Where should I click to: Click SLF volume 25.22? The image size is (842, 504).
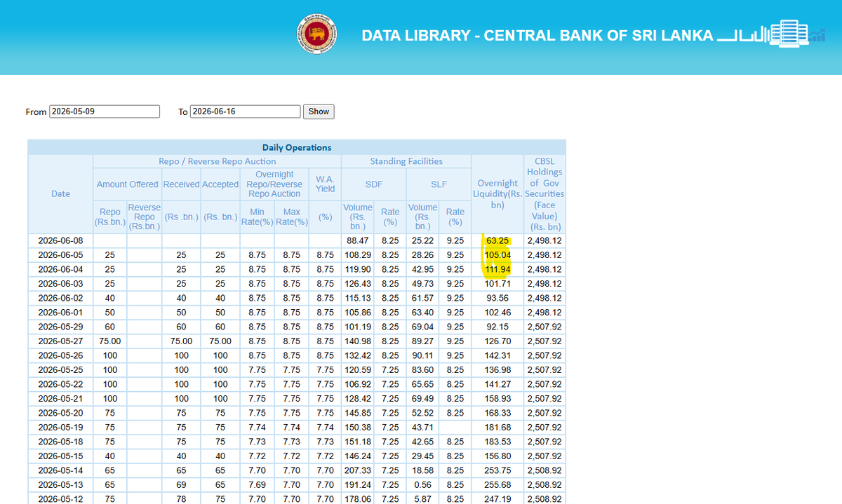[x=422, y=241]
